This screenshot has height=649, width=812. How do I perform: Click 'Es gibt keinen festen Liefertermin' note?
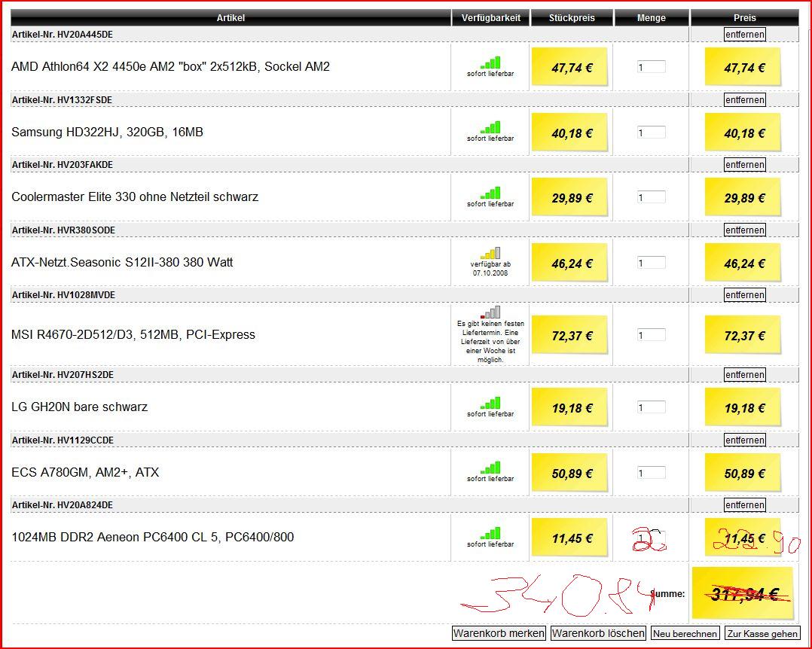(490, 342)
